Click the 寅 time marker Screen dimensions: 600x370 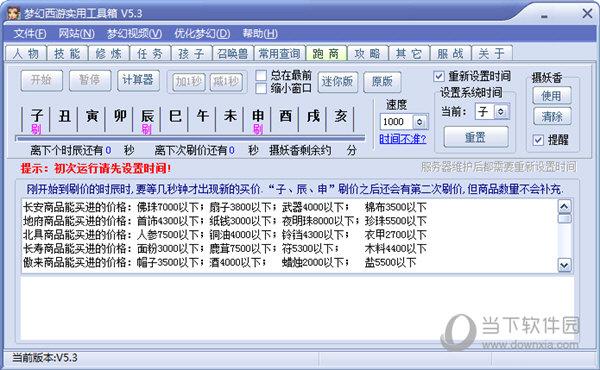tap(92, 116)
